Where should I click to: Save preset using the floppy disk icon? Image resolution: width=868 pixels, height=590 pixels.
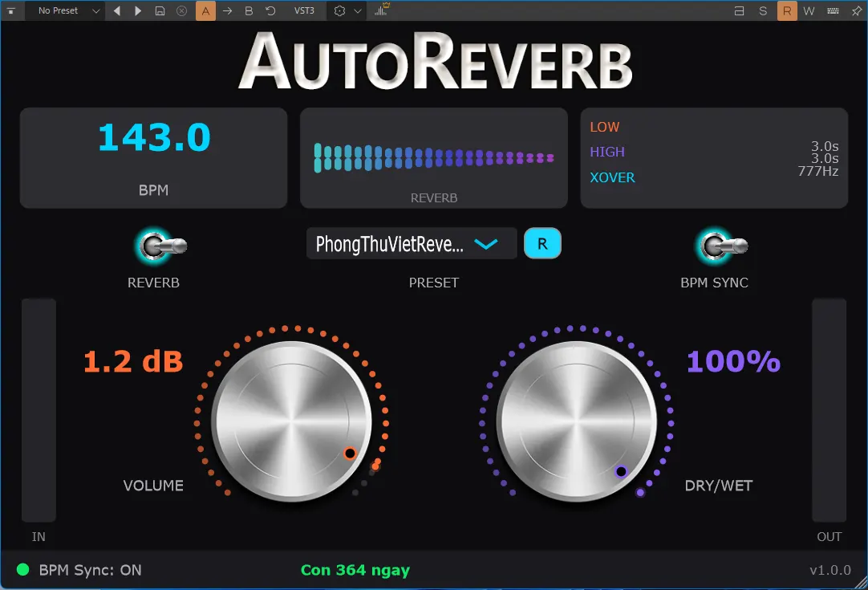point(160,10)
